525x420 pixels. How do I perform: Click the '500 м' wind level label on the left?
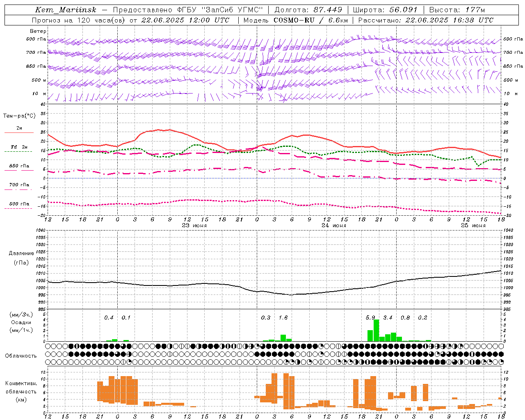coord(39,80)
